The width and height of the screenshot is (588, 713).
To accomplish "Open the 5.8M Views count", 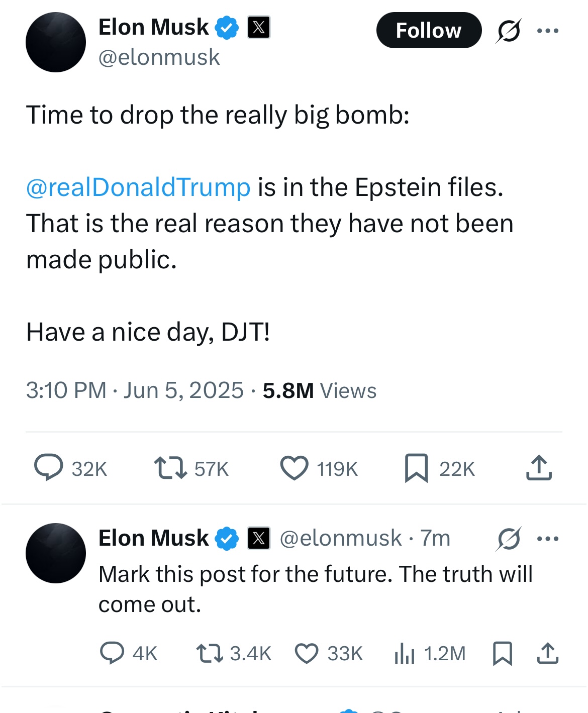I will [319, 391].
